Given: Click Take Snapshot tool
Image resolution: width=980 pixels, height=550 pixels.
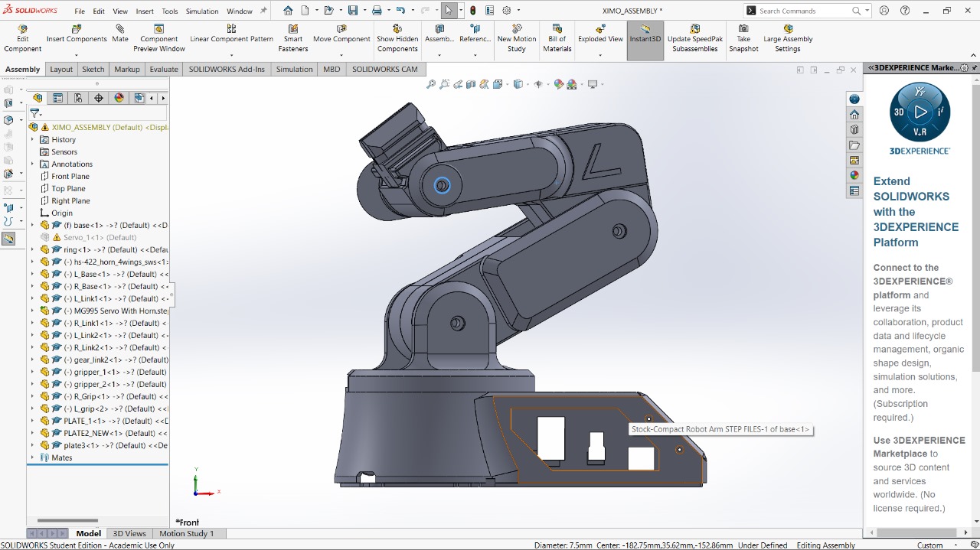Looking at the screenshot, I should pos(743,38).
